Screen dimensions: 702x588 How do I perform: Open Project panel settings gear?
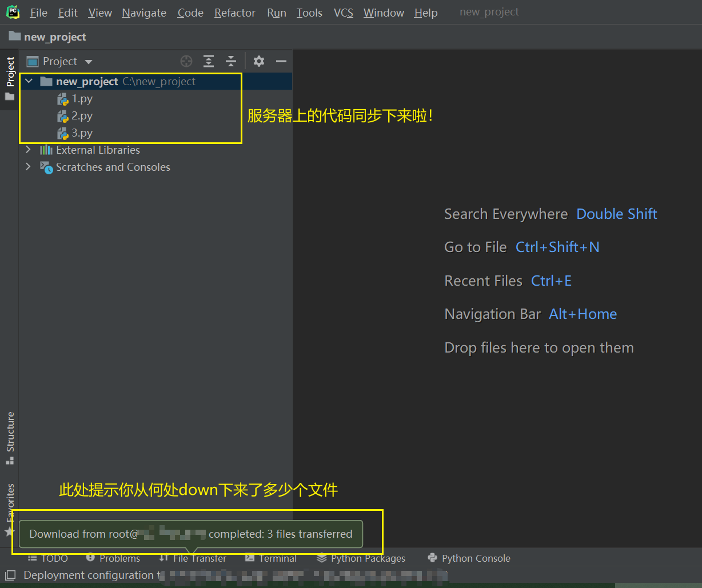[x=259, y=61]
